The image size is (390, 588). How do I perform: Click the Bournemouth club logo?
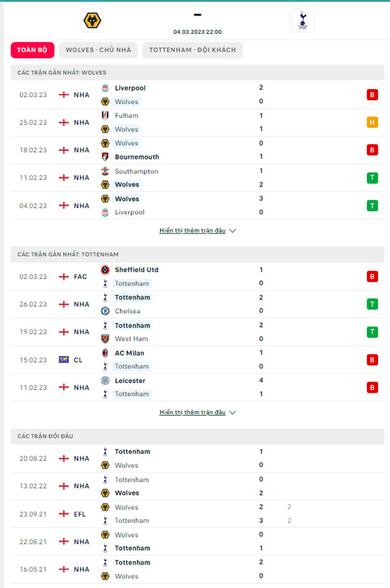pos(105,157)
